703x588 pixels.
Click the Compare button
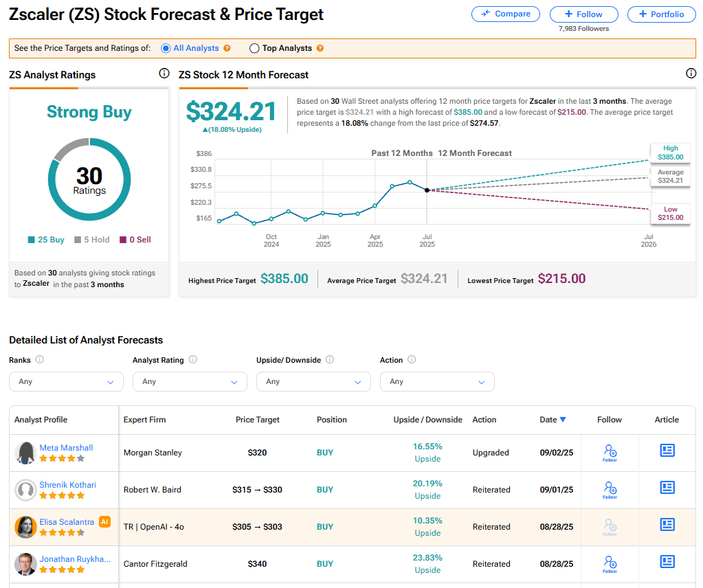point(506,14)
